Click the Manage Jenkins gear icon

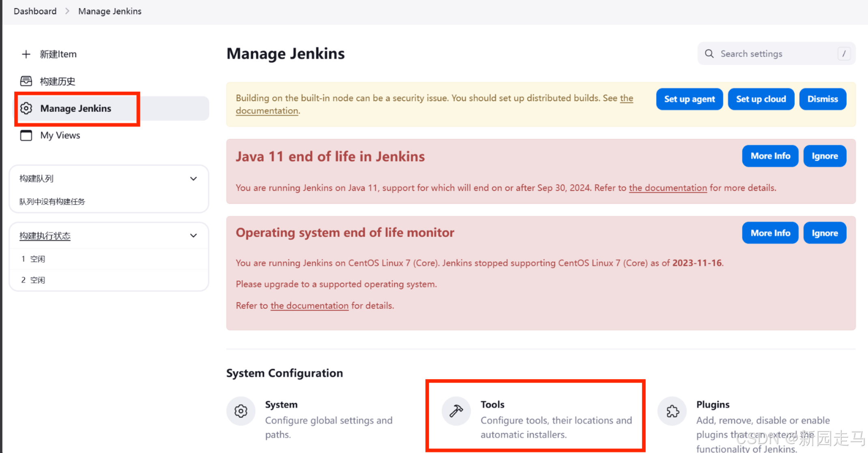click(x=26, y=108)
